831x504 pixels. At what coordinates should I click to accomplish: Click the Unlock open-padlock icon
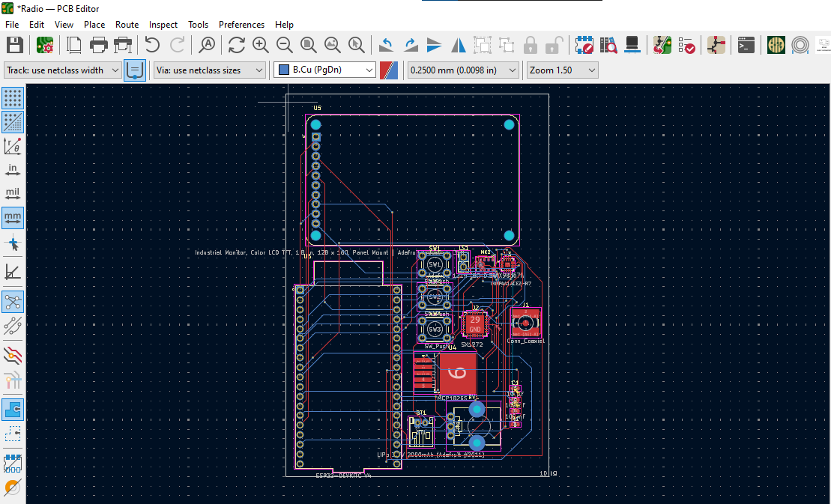point(553,45)
